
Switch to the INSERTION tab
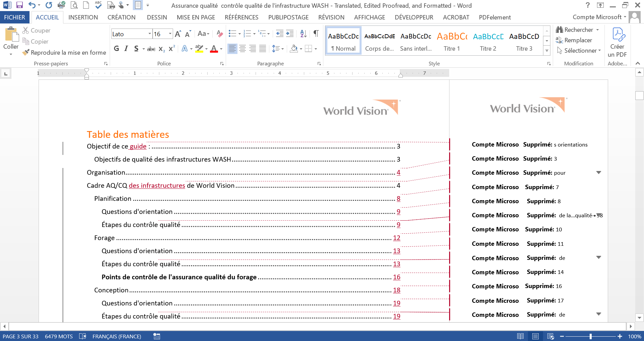(x=83, y=17)
